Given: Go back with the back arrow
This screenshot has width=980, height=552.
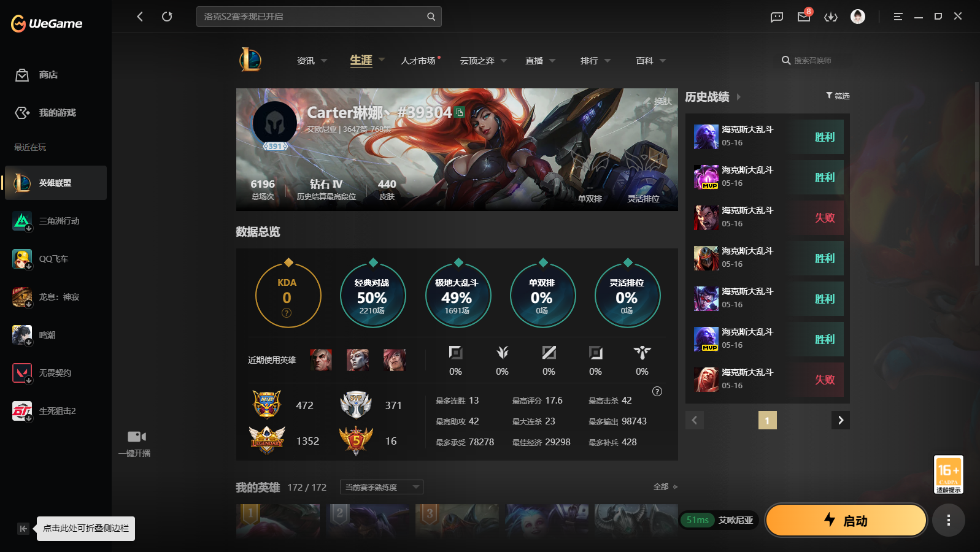Looking at the screenshot, I should pyautogui.click(x=140, y=17).
